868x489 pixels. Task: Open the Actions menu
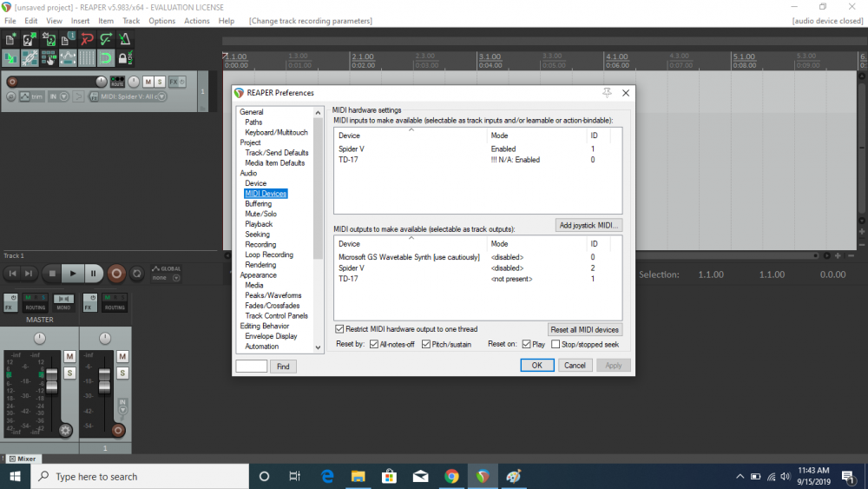pos(196,21)
